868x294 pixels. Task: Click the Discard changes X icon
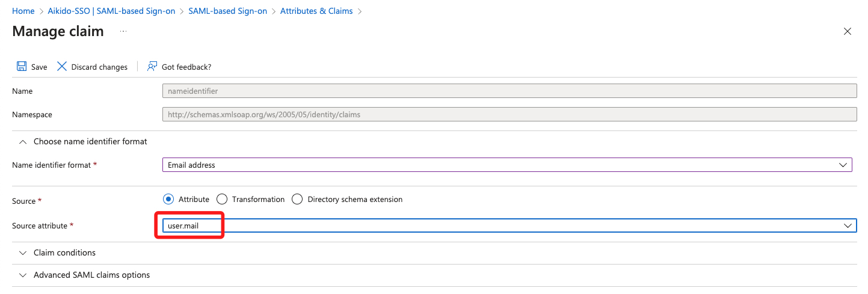point(62,66)
